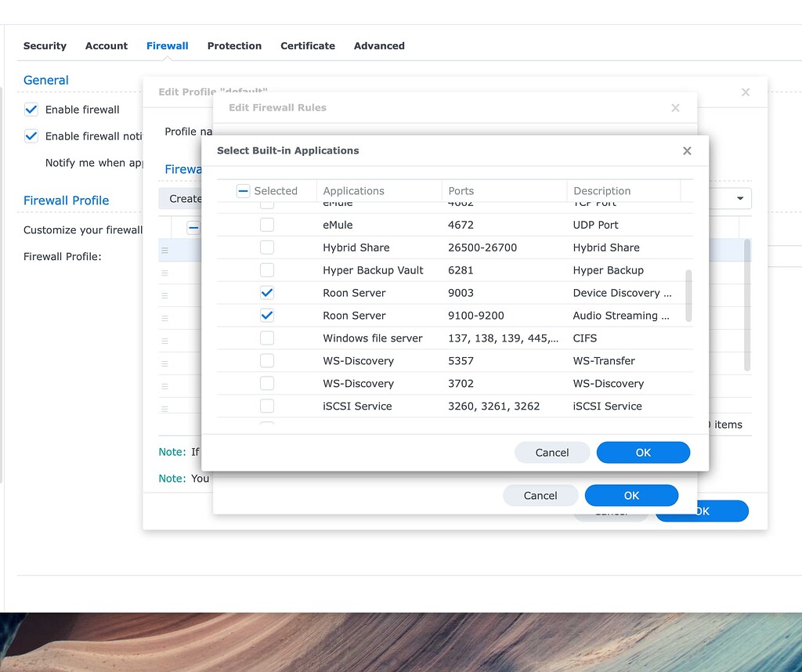Click the drag handle beside the first firewall rule
Viewport: 802px width, 672px height.
[x=164, y=249]
